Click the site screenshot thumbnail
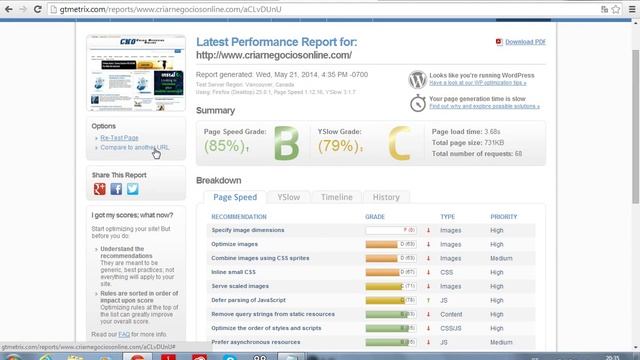The image size is (640, 360). [x=136, y=73]
